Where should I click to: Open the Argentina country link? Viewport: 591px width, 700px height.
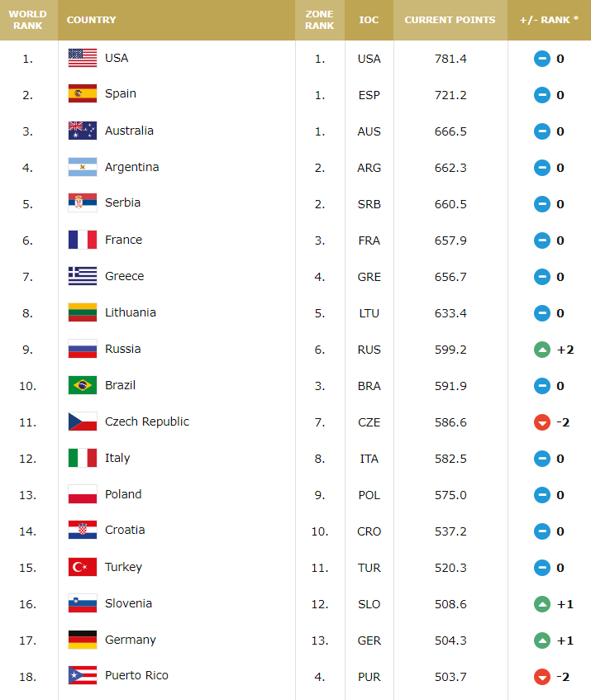point(131,167)
